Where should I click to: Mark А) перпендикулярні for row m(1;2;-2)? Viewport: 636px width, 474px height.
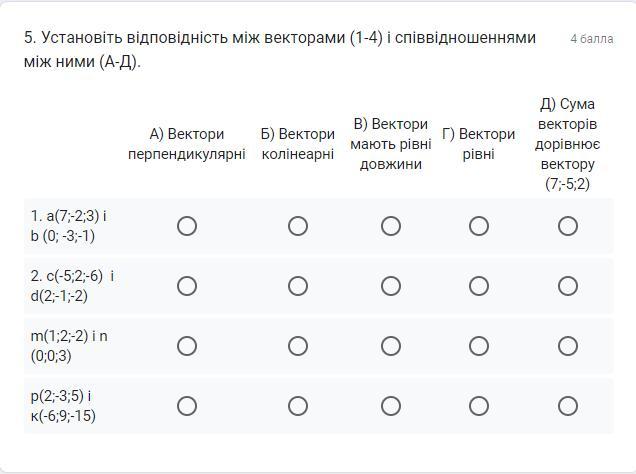click(187, 346)
